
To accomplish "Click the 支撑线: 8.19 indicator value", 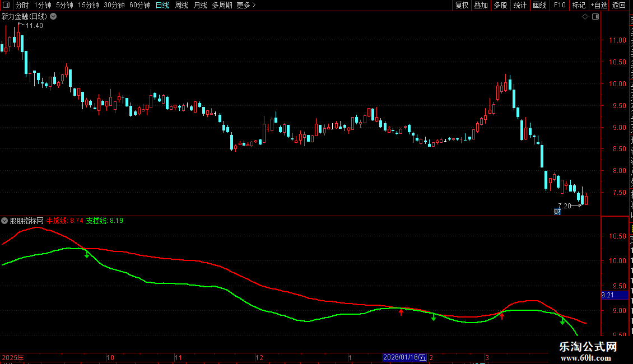I will [105, 221].
